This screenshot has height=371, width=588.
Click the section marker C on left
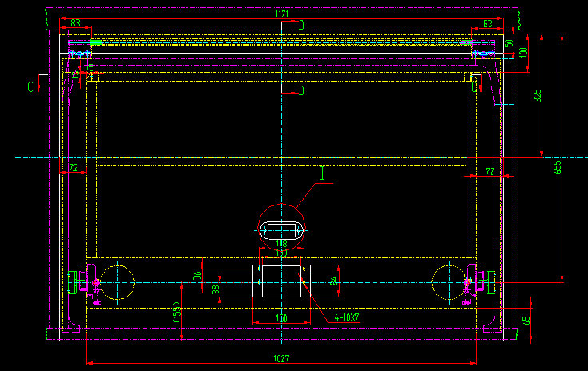click(x=30, y=86)
